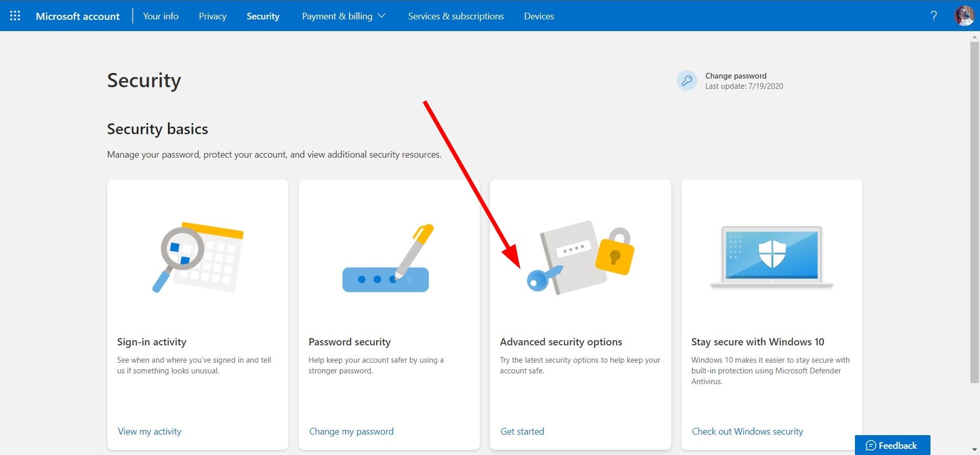Click the View my activity link
The image size is (980, 455).
tap(150, 432)
